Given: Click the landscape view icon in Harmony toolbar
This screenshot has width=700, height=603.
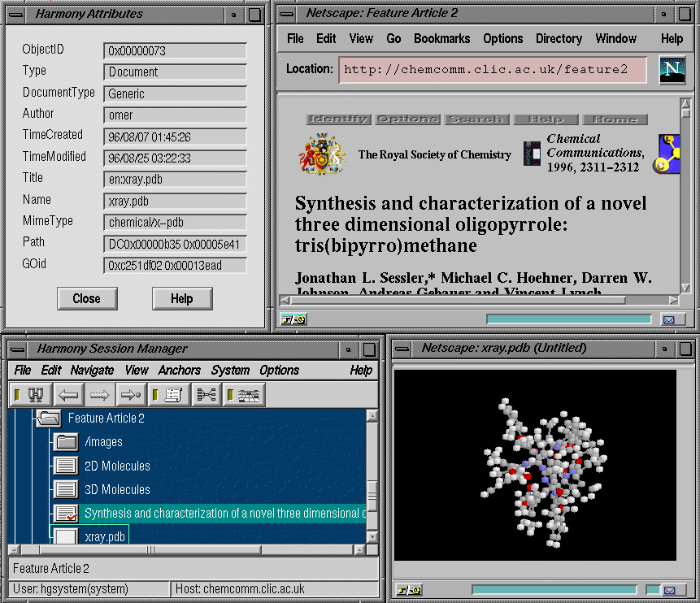Looking at the screenshot, I should (x=244, y=395).
